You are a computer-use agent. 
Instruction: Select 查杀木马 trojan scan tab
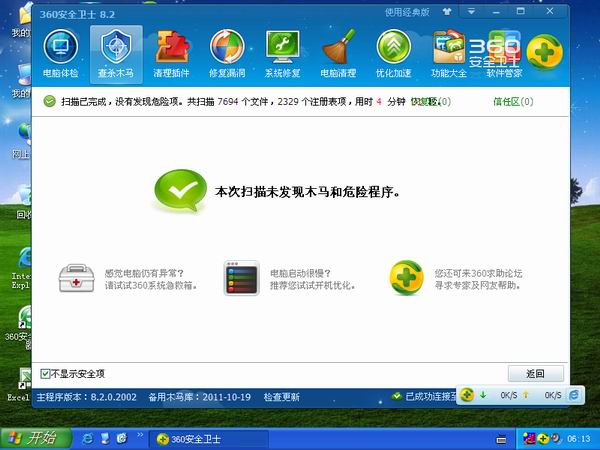(116, 54)
